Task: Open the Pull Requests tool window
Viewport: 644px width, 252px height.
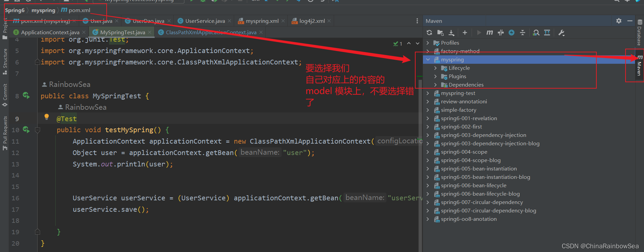Action: pyautogui.click(x=5, y=133)
